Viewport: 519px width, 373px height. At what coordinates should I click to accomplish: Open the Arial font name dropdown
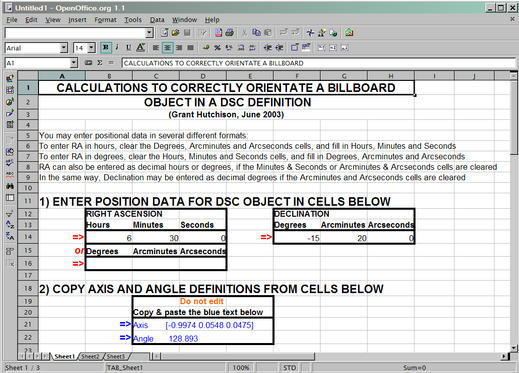[64, 48]
